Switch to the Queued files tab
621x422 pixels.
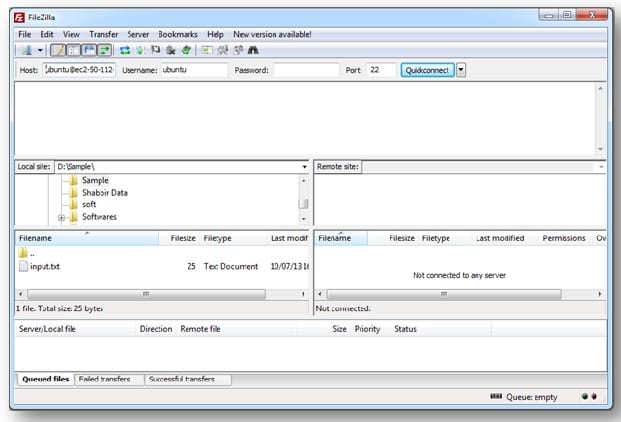(46, 379)
